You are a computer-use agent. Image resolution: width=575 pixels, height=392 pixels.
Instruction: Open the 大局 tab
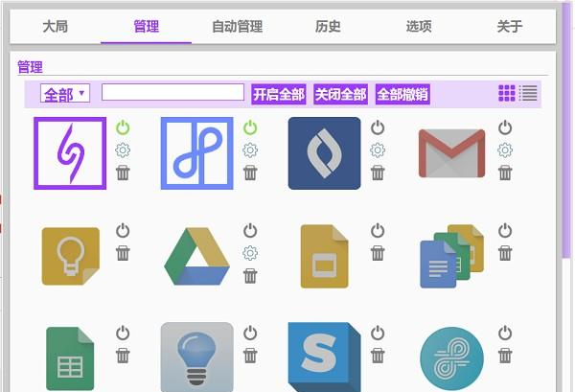pos(55,27)
